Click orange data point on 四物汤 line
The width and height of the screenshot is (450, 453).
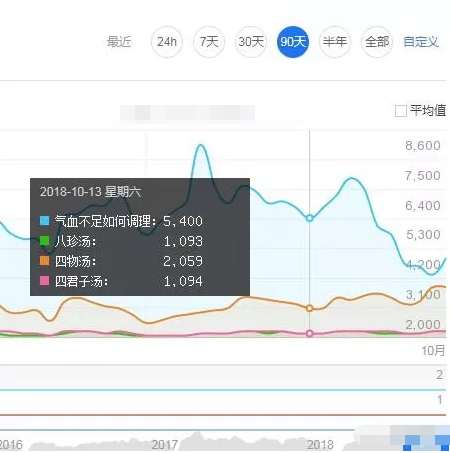pos(309,308)
